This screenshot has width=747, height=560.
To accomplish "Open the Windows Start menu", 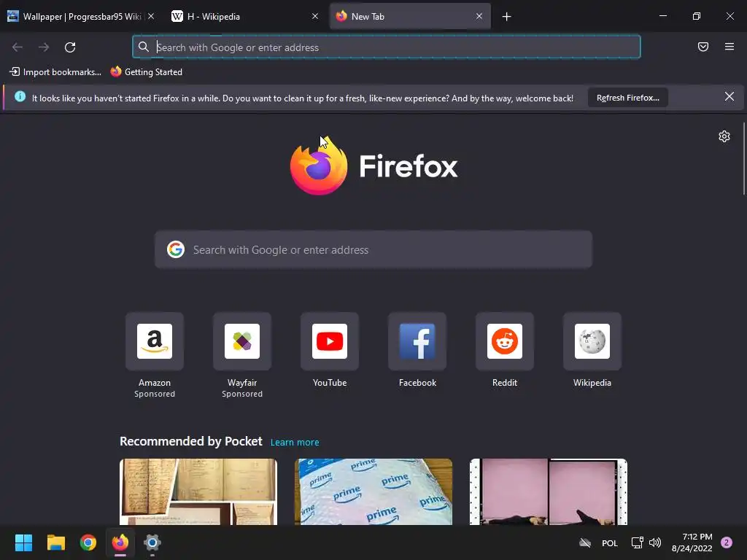I will coord(24,542).
